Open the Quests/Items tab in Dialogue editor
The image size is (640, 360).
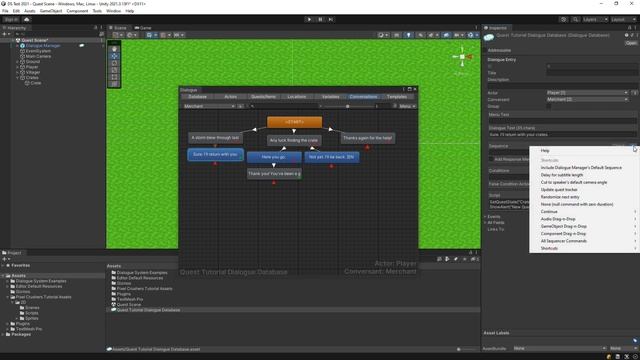click(x=263, y=97)
